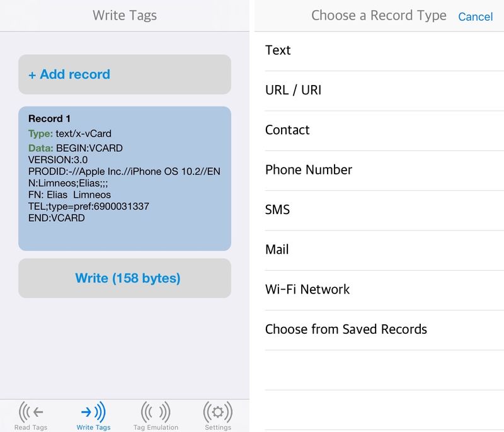Click the 'PRODID' Apple Inc. line
504x432 pixels.
(124, 171)
